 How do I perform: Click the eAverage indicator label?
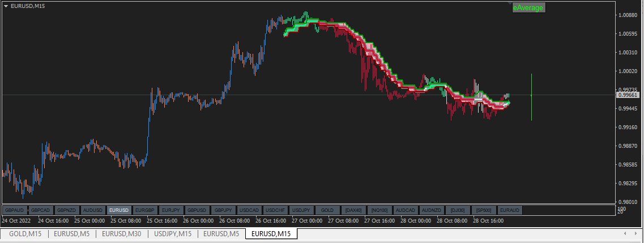tap(528, 8)
